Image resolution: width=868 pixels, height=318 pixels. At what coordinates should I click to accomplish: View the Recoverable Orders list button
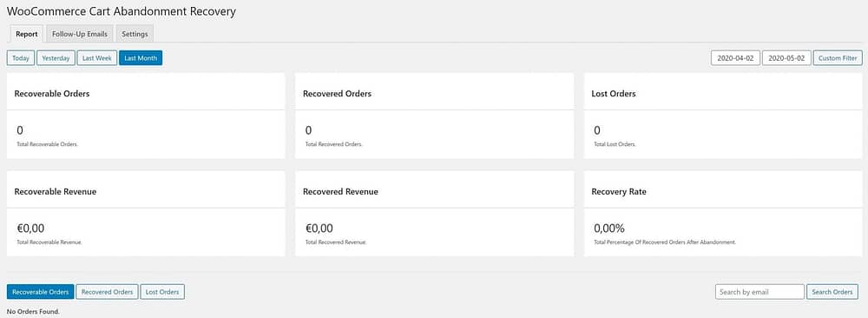[x=40, y=292]
